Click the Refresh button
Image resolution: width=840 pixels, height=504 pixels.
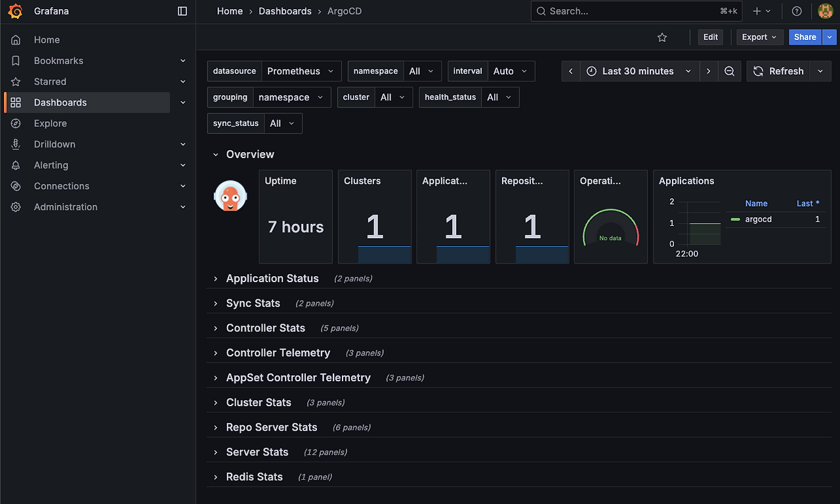tap(778, 71)
